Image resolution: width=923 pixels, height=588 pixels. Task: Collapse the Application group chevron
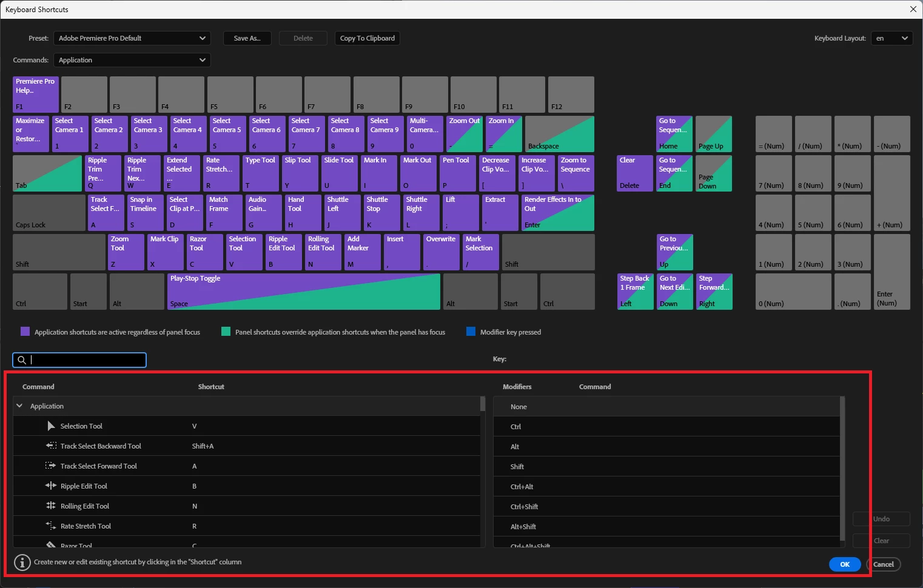[19, 406]
